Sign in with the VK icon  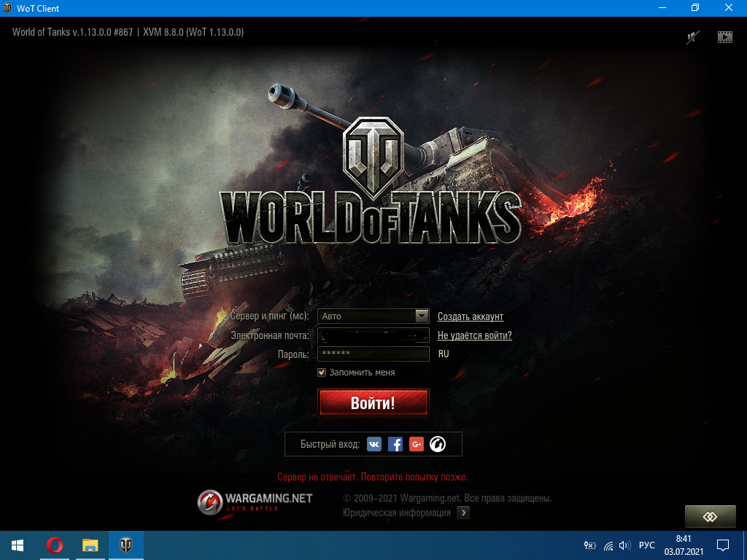click(374, 444)
